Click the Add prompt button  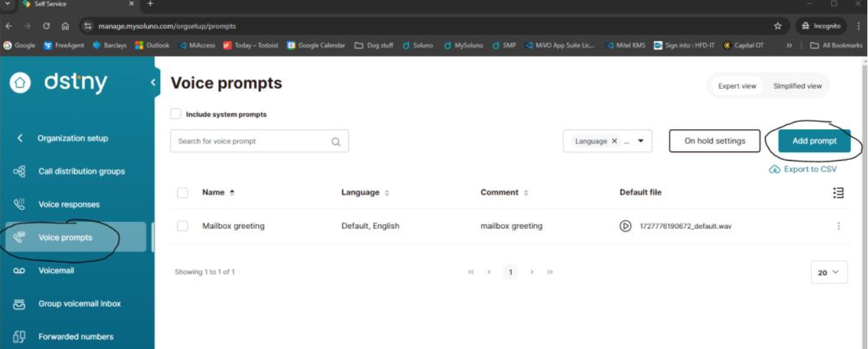[x=814, y=141]
